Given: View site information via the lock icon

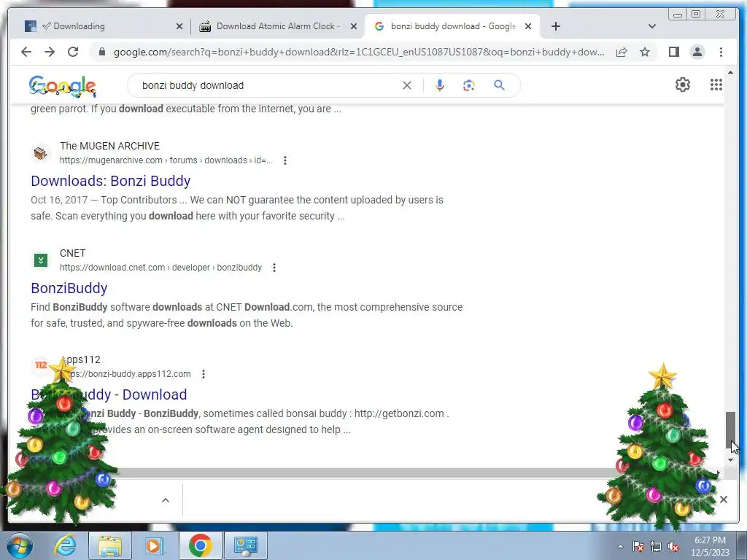Looking at the screenshot, I should click(102, 52).
